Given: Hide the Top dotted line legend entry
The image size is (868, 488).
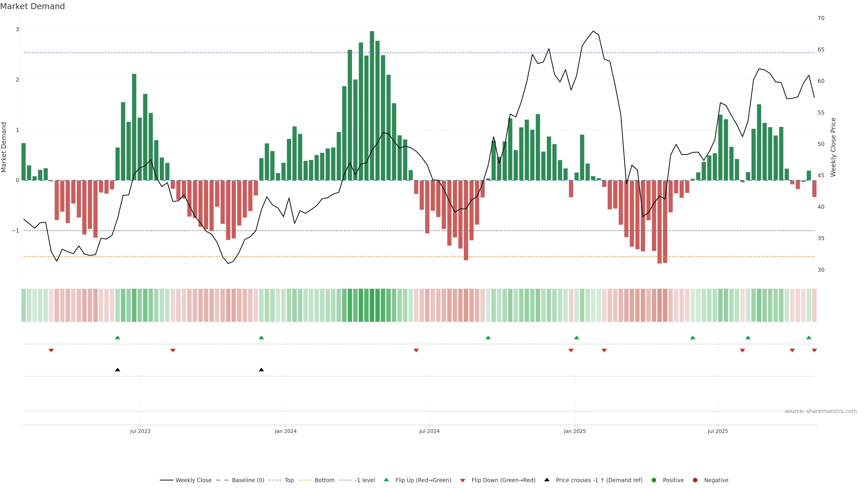Looking at the screenshot, I should (289, 480).
